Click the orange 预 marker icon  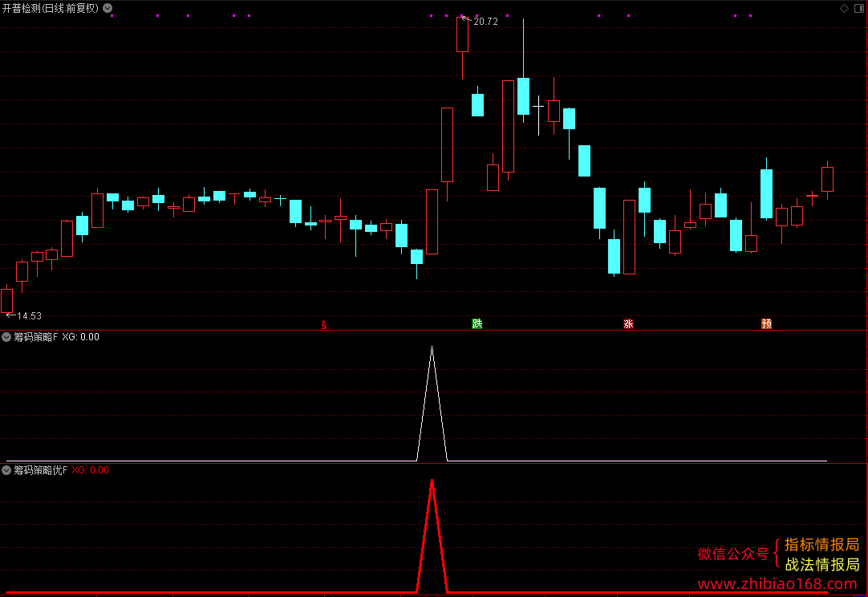tap(767, 324)
